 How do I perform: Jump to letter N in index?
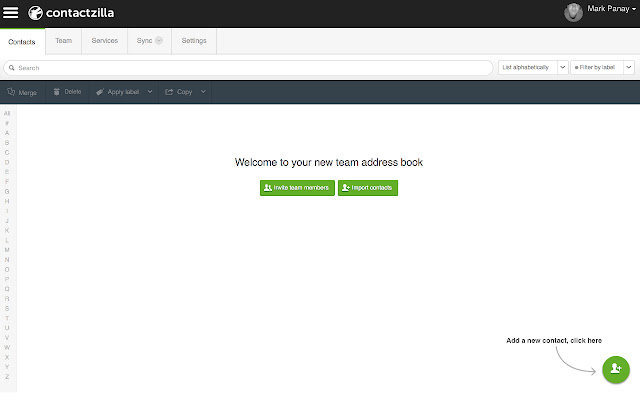click(x=7, y=260)
